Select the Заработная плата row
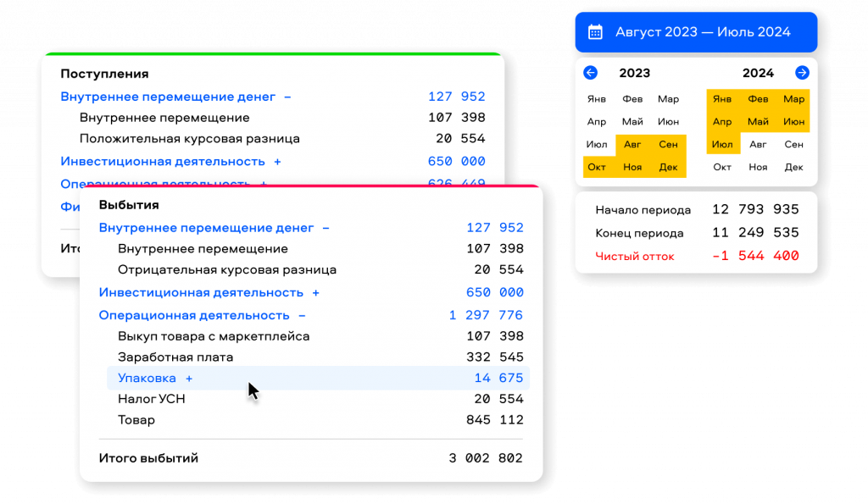This screenshot has width=868, height=504. (175, 357)
